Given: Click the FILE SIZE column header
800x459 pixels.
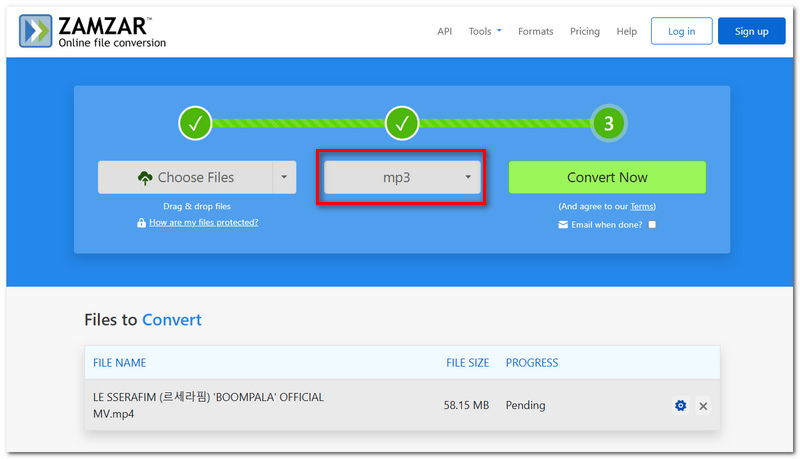Looking at the screenshot, I should pos(467,363).
